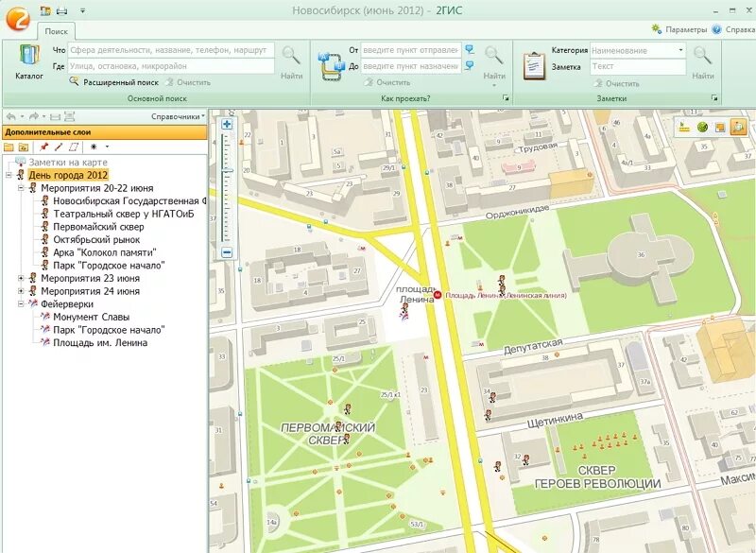Screen dimensions: 756x553
Task: Collapse the Фейерверки node
Action: point(21,304)
